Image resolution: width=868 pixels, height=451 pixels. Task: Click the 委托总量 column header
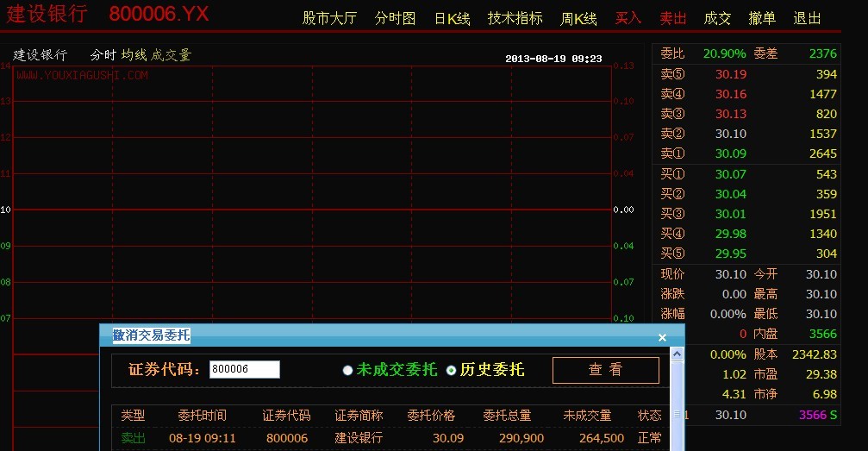click(507, 416)
